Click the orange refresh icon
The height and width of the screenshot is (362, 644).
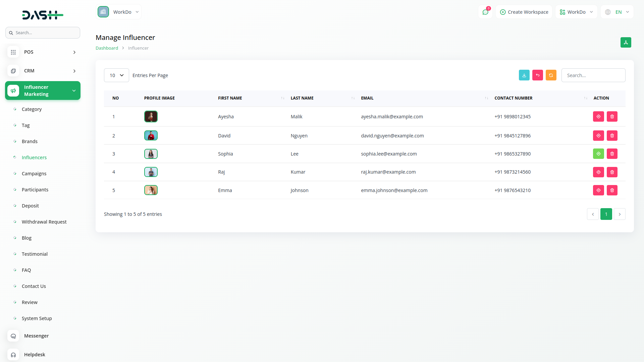point(551,75)
